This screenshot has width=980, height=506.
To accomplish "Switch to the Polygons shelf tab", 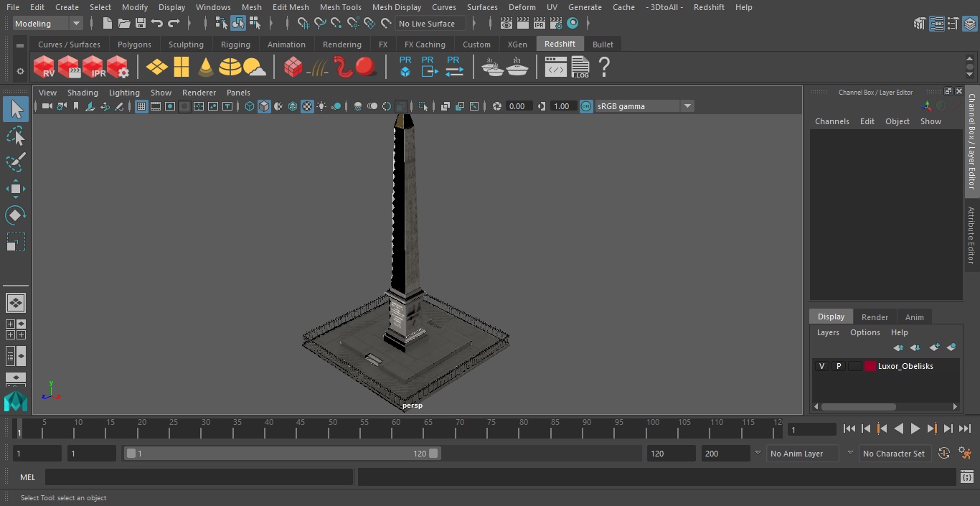I will click(x=135, y=44).
